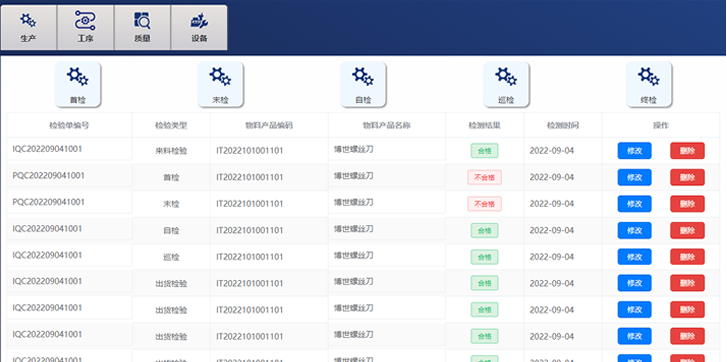Switch to the 工序 module tab
This screenshot has height=362, width=727.
point(85,27)
